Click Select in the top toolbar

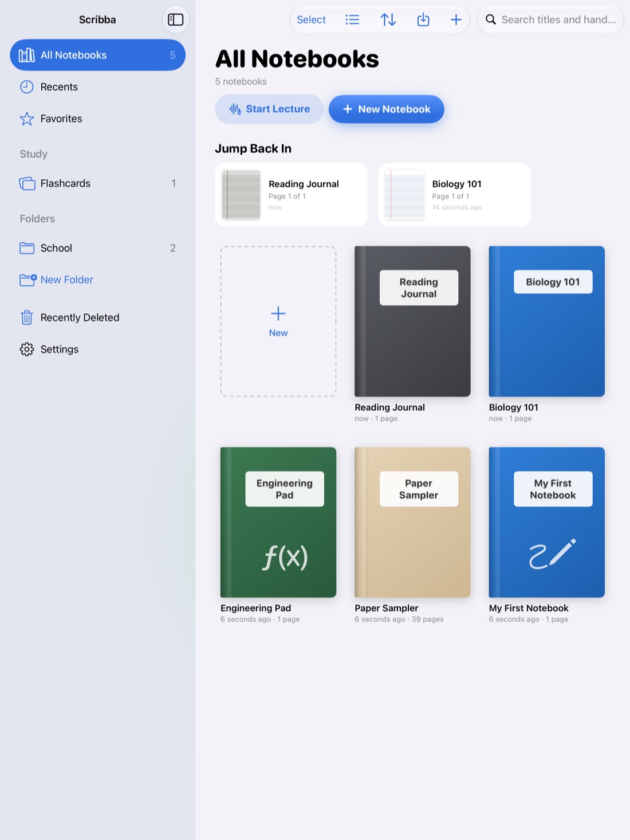click(311, 19)
